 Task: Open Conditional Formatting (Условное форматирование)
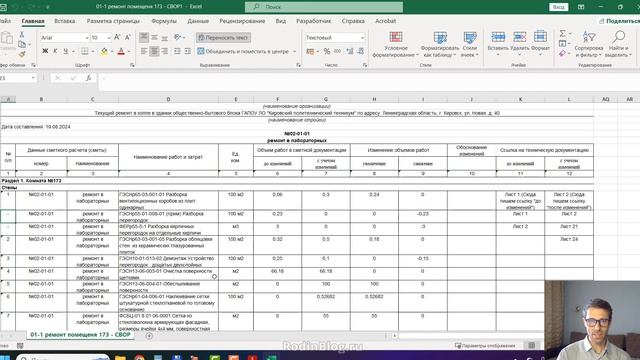tap(396, 45)
